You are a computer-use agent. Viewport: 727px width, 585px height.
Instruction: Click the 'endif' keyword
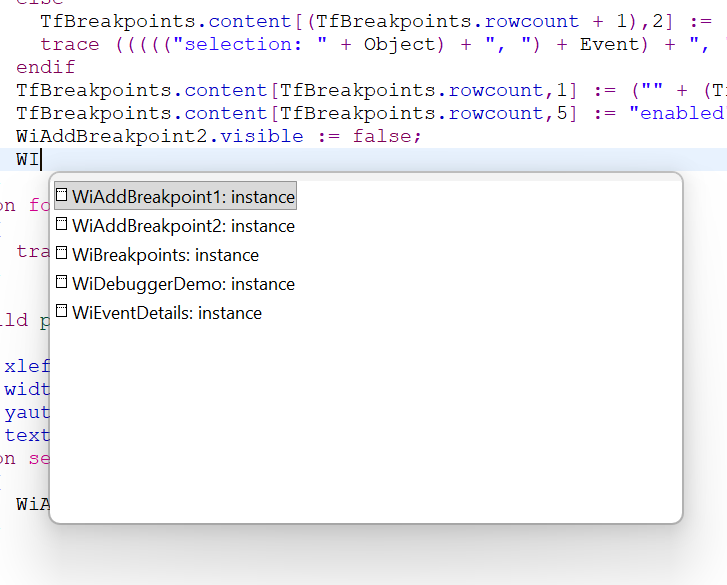[x=45, y=67]
